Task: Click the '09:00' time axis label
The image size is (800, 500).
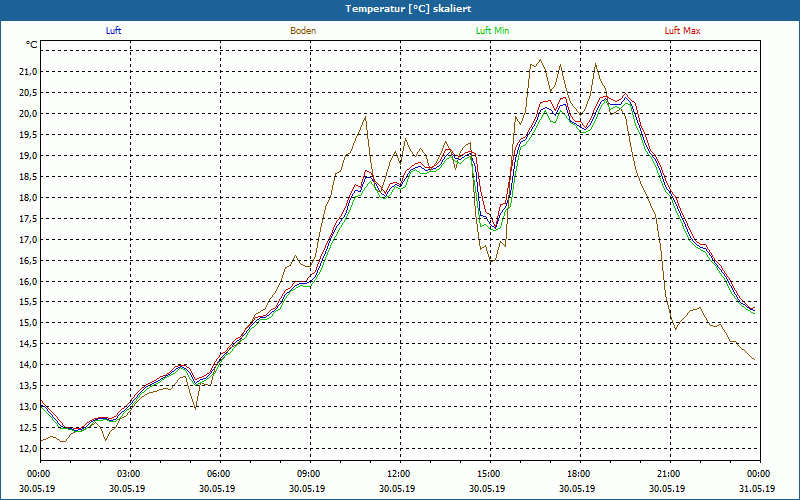Action: tap(311, 474)
